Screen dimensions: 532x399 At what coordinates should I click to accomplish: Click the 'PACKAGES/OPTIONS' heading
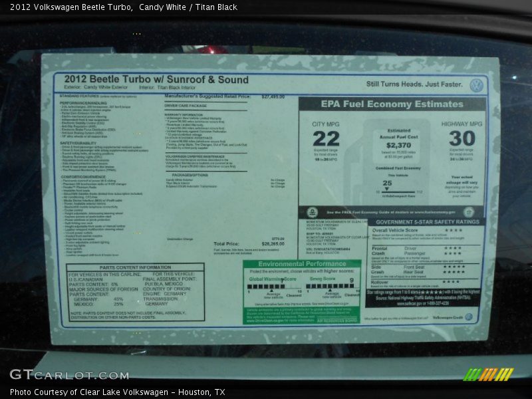190,175
